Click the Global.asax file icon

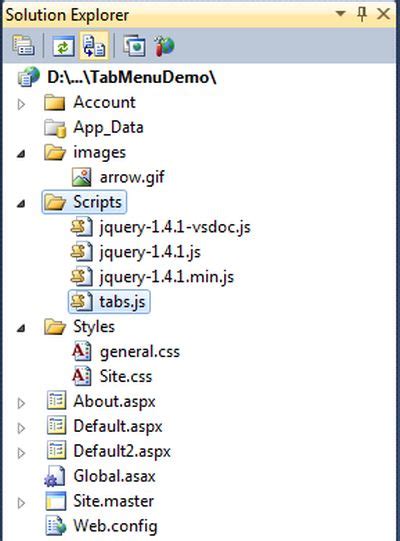(x=55, y=476)
